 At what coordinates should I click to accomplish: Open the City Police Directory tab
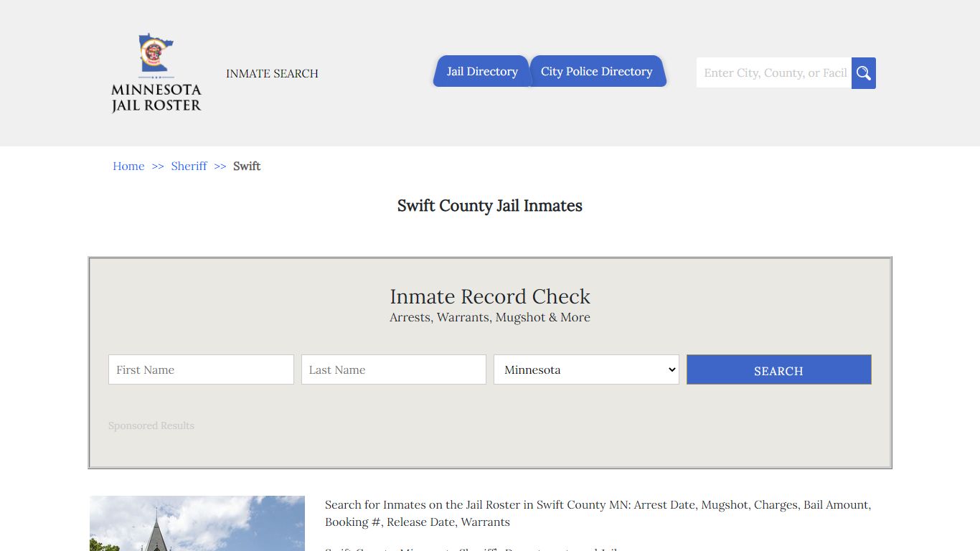pyautogui.click(x=597, y=71)
